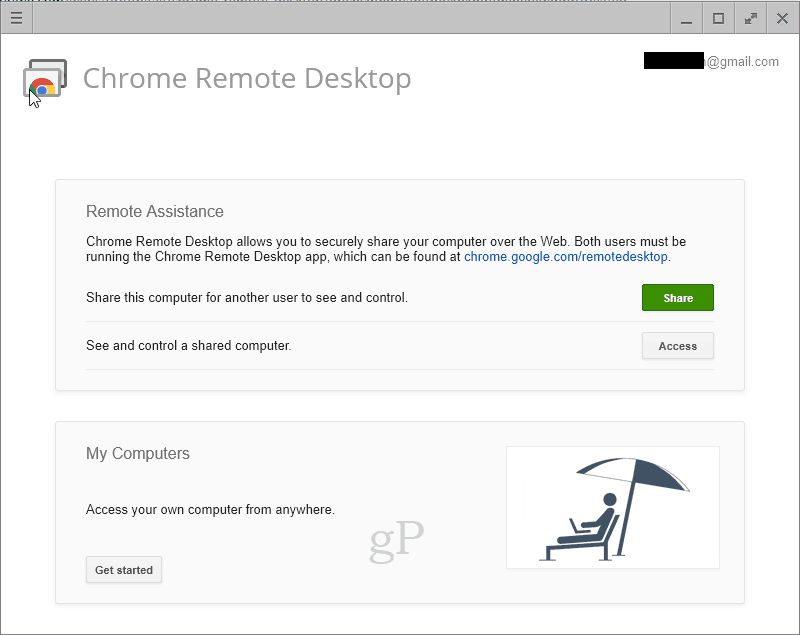Open the chrome.google.com/remotedesktop link
This screenshot has height=635, width=800.
[566, 257]
